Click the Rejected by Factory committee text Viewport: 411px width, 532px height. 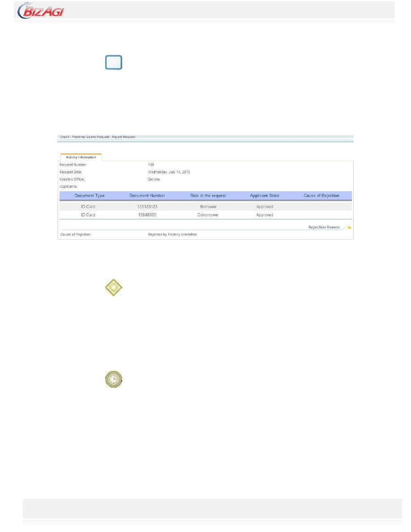point(172,234)
